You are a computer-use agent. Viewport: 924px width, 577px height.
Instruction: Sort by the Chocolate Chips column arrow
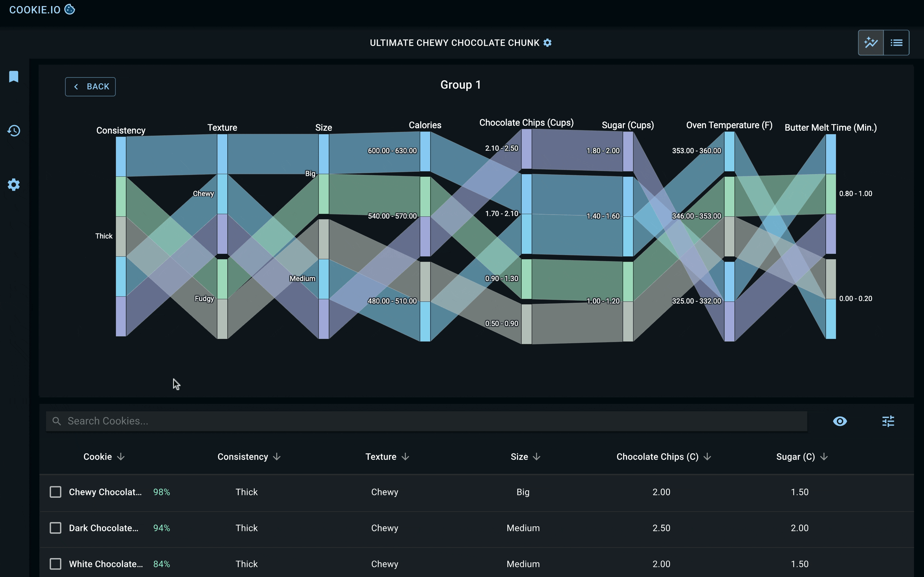point(707,457)
